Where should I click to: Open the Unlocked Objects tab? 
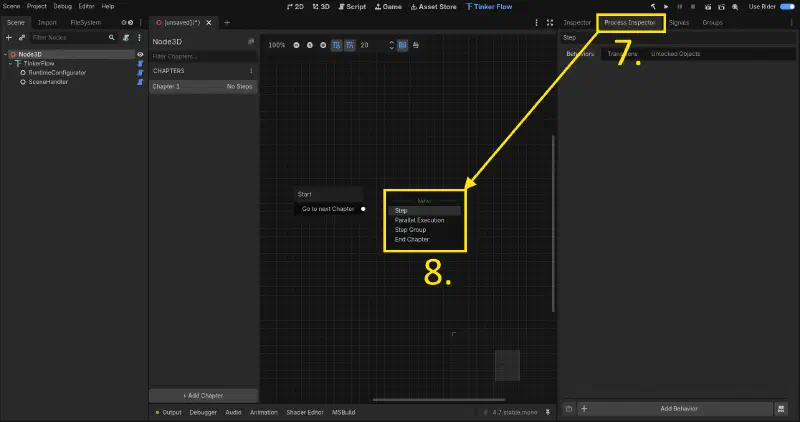(x=676, y=54)
